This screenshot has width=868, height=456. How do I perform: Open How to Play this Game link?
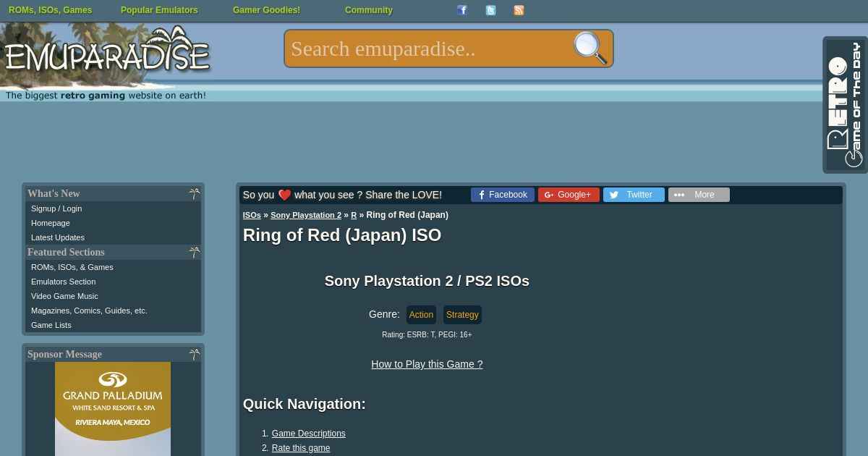pos(427,364)
